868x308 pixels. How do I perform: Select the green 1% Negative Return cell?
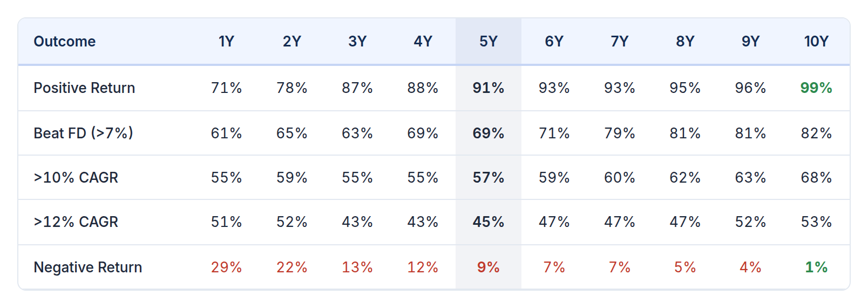click(816, 267)
